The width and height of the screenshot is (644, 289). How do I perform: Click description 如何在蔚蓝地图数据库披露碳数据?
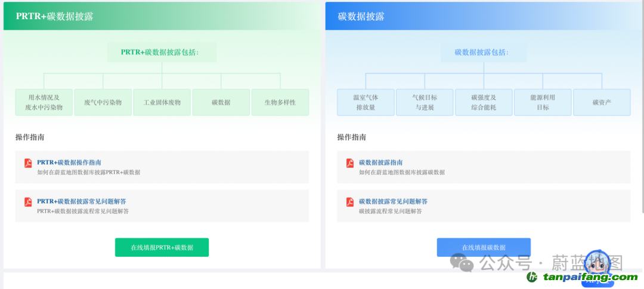point(402,172)
